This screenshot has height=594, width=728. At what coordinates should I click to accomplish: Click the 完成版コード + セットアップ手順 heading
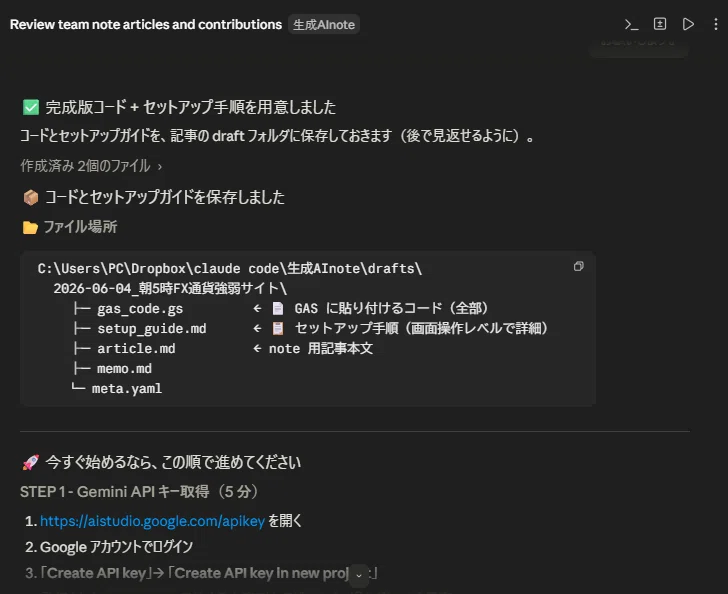(x=190, y=107)
